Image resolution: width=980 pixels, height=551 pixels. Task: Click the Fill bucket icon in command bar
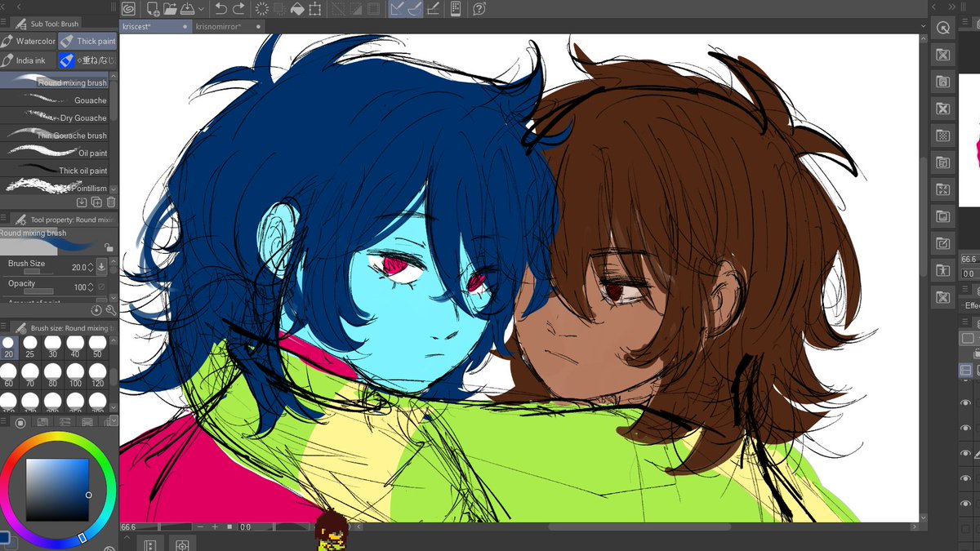298,9
